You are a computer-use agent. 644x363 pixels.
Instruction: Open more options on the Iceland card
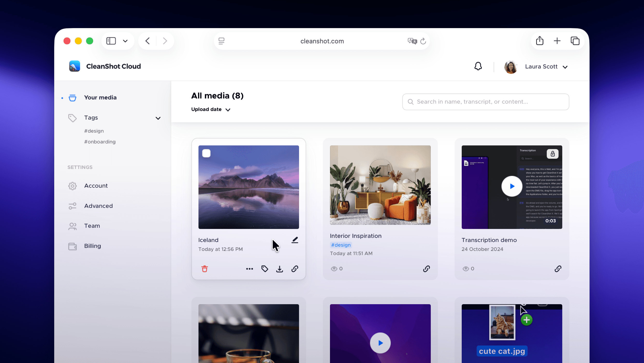pos(249,269)
